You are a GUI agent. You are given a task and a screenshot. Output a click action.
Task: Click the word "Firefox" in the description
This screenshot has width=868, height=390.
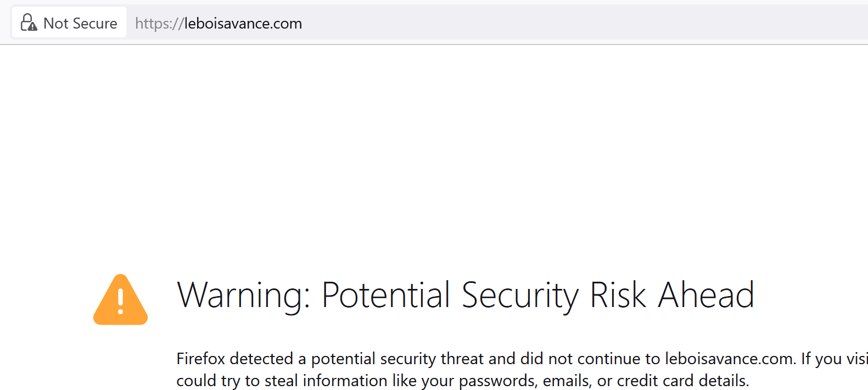pos(201,359)
